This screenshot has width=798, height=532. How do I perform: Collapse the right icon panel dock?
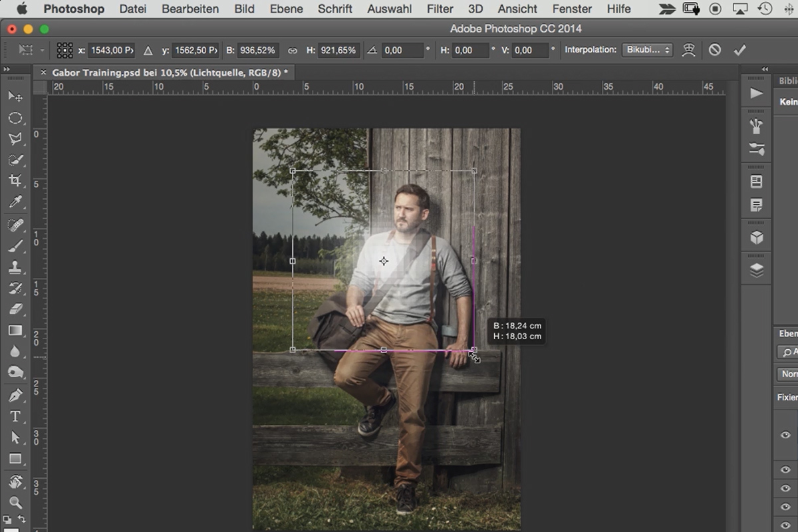pyautogui.click(x=765, y=68)
